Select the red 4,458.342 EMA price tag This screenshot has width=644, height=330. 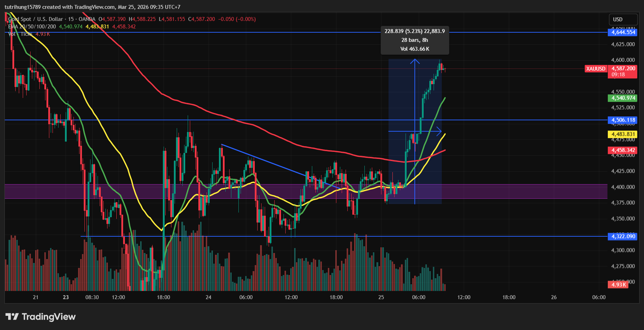click(x=623, y=150)
